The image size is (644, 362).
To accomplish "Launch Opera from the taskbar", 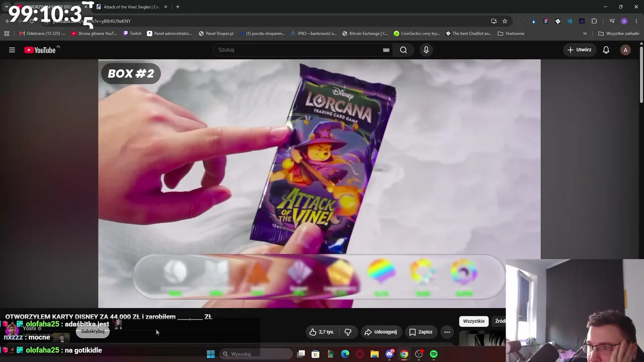I will click(360, 354).
